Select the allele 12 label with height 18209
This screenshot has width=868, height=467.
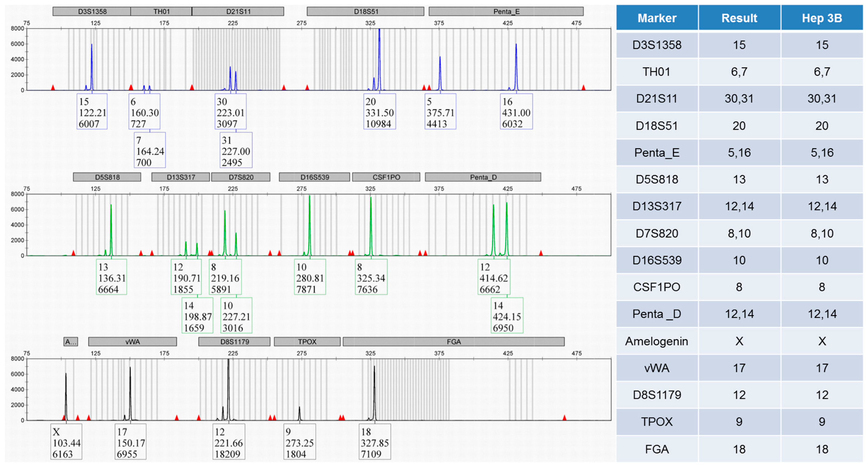(229, 442)
